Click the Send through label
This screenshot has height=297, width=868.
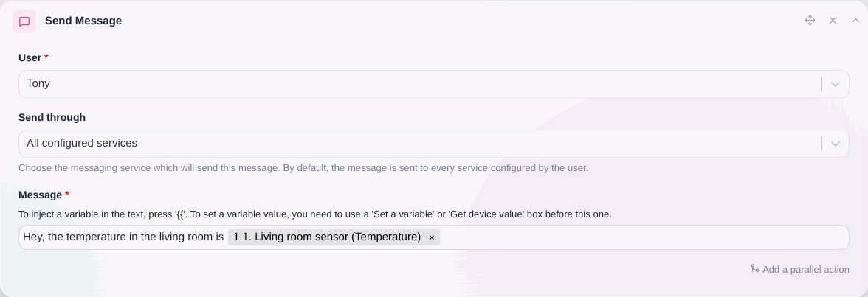pos(52,117)
